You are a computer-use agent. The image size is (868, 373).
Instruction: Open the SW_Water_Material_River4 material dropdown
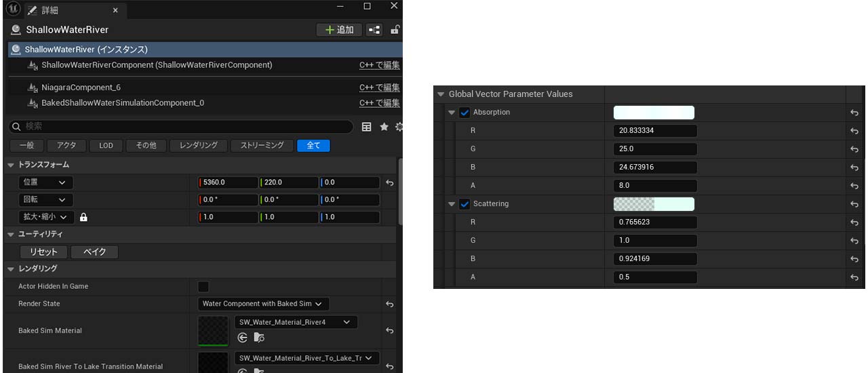[295, 322]
